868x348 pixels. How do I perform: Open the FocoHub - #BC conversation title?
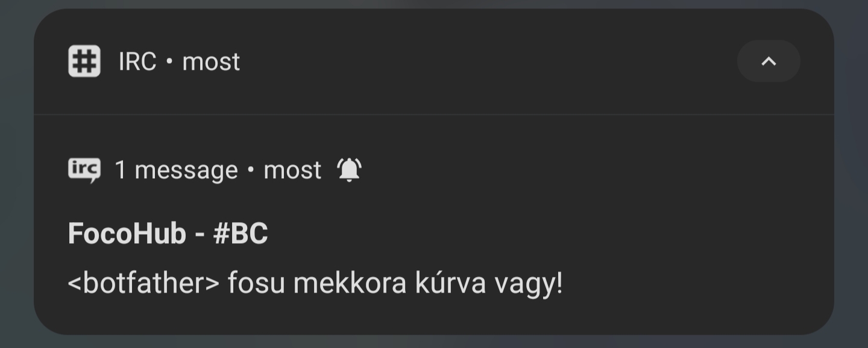168,233
